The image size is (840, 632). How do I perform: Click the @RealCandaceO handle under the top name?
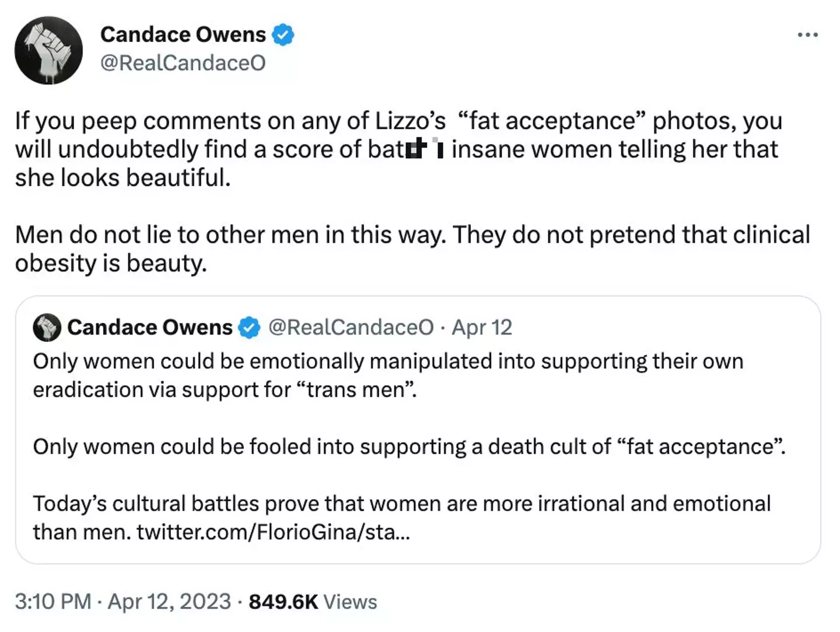click(183, 63)
